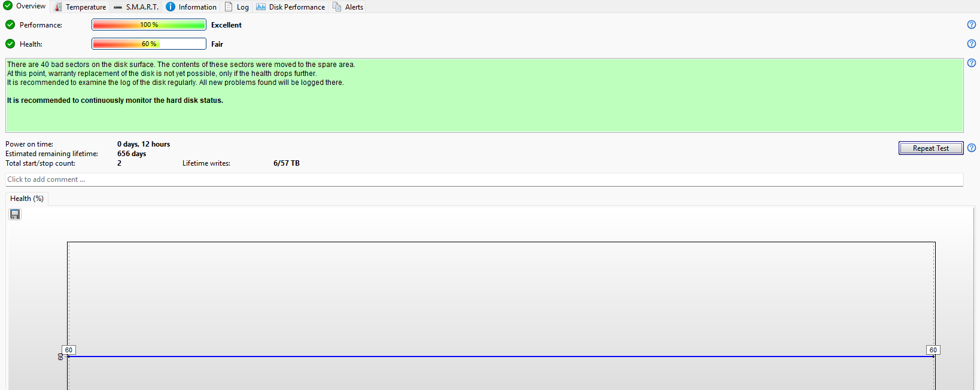Click the blue Information tab icon
Viewport: 980px width, 390px height.
click(x=171, y=7)
